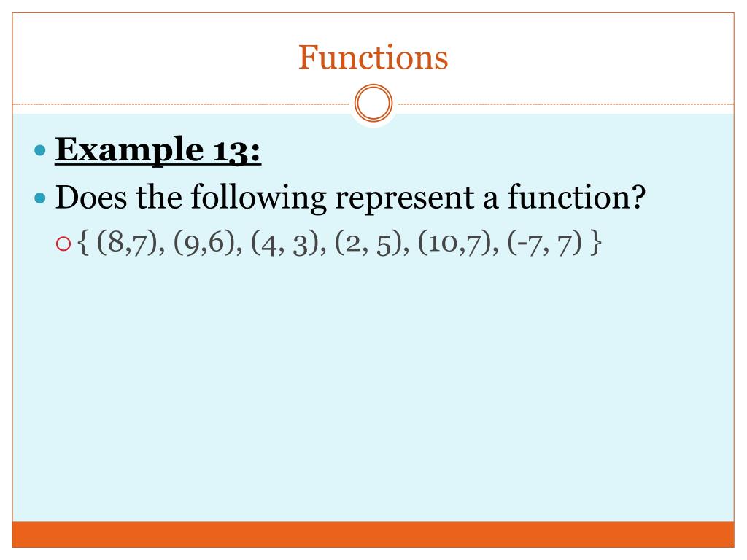This screenshot has width=747, height=560.
Task: Click the solid orange footer bar
Action: pyautogui.click(x=373, y=534)
